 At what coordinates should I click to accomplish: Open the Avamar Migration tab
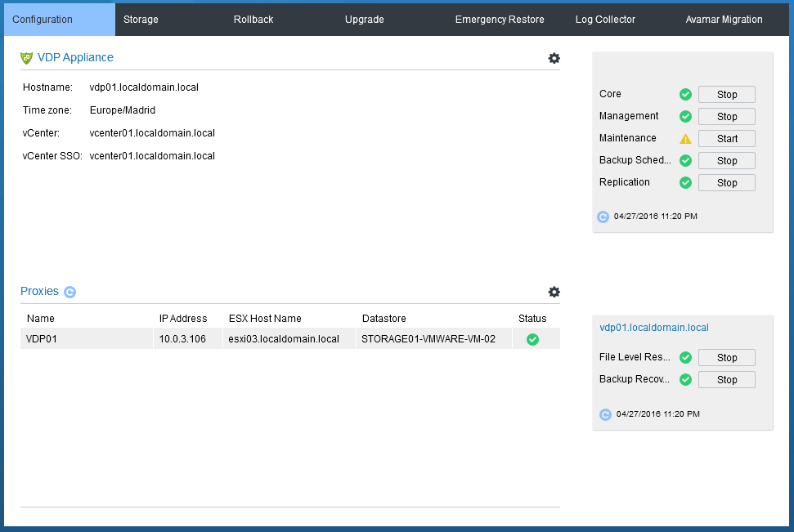tap(724, 20)
